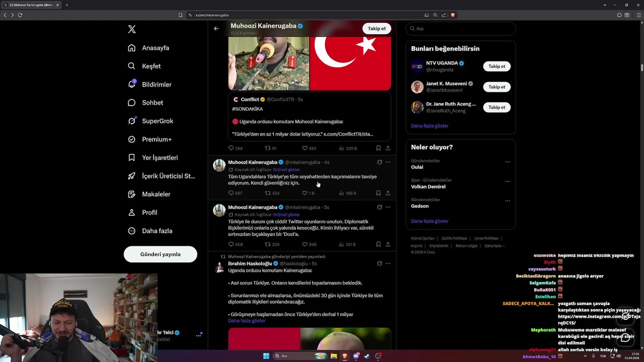Screen dimensions: 644x362
Task: Go back with the profile back arrow
Action: (216, 29)
